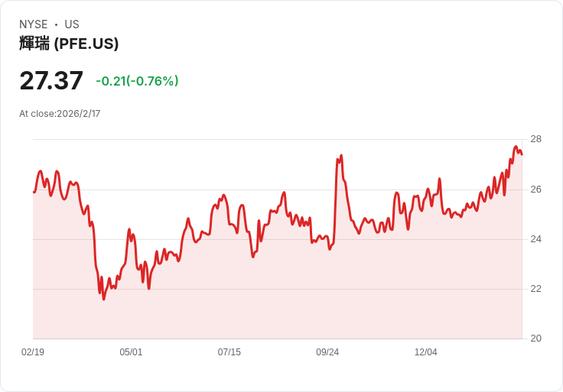Click the starting point of the red line

point(34,192)
